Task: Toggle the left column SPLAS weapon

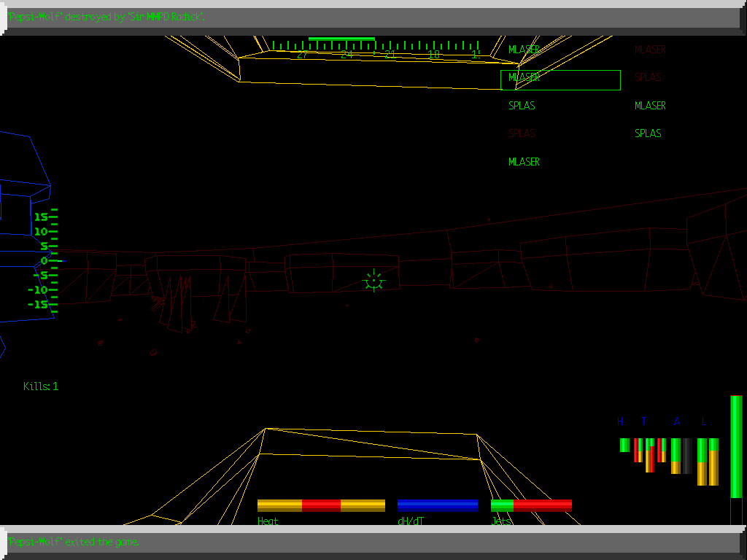Action: (522, 105)
